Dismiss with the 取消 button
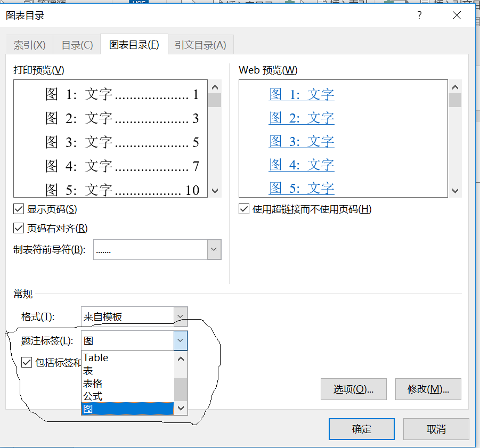The image size is (480, 448). 436,429
